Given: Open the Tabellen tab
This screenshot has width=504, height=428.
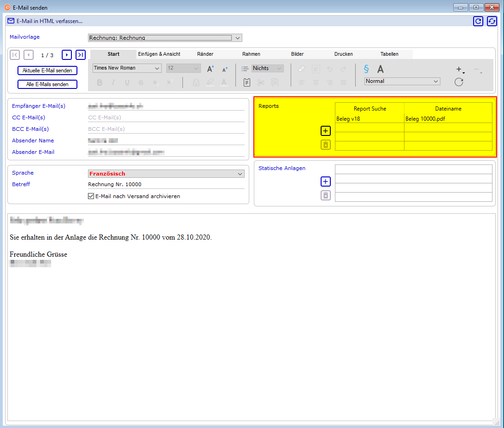Looking at the screenshot, I should click(389, 54).
